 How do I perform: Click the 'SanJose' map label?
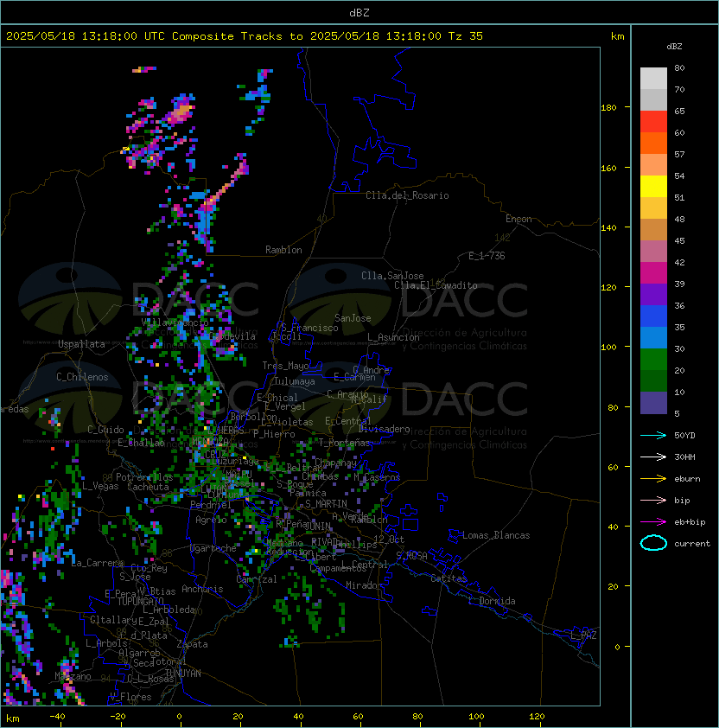[353, 318]
